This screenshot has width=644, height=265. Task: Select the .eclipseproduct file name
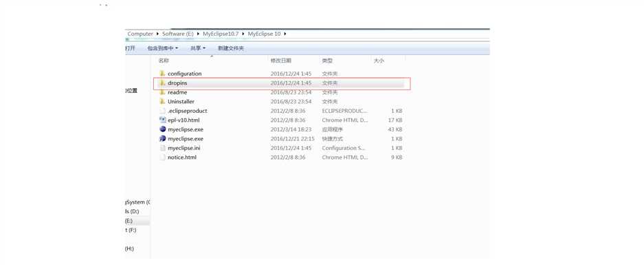[187, 111]
